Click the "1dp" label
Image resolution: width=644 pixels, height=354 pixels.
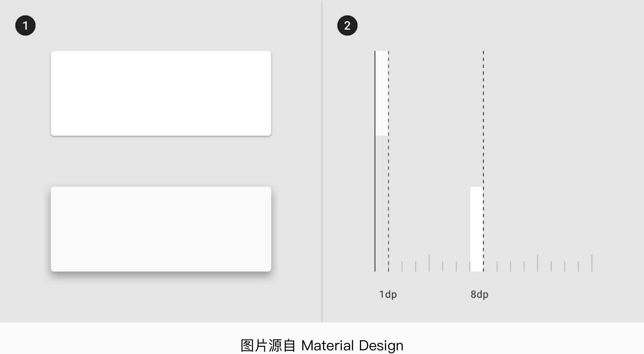pos(388,295)
